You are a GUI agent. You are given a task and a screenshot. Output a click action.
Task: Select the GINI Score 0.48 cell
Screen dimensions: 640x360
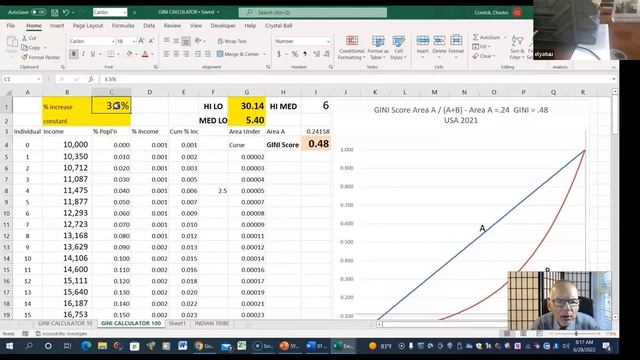click(316, 144)
